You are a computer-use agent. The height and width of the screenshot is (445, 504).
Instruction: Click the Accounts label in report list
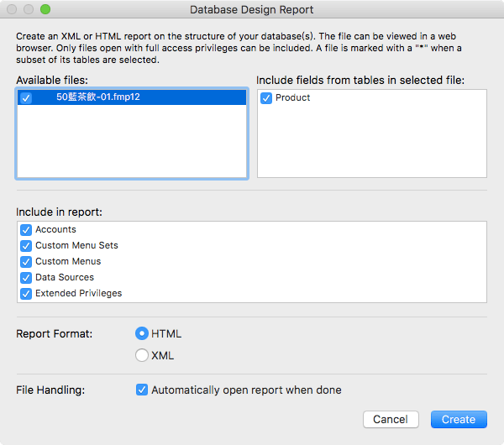[55, 230]
